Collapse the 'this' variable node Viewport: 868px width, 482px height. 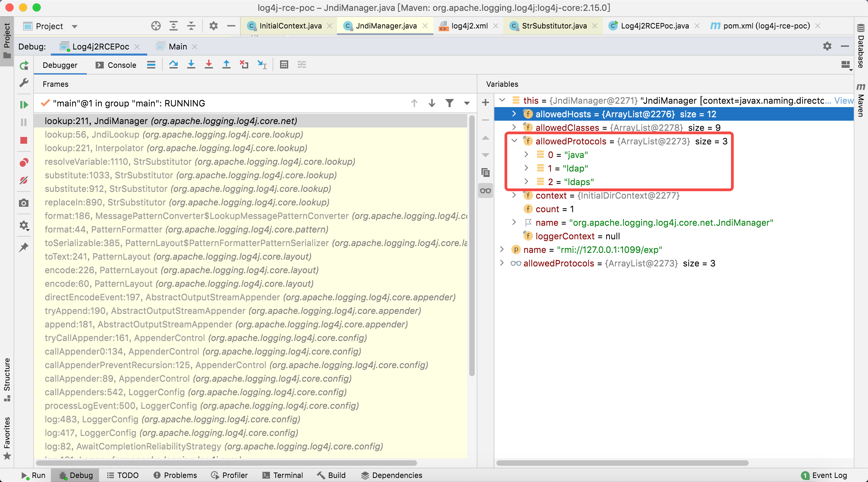502,100
